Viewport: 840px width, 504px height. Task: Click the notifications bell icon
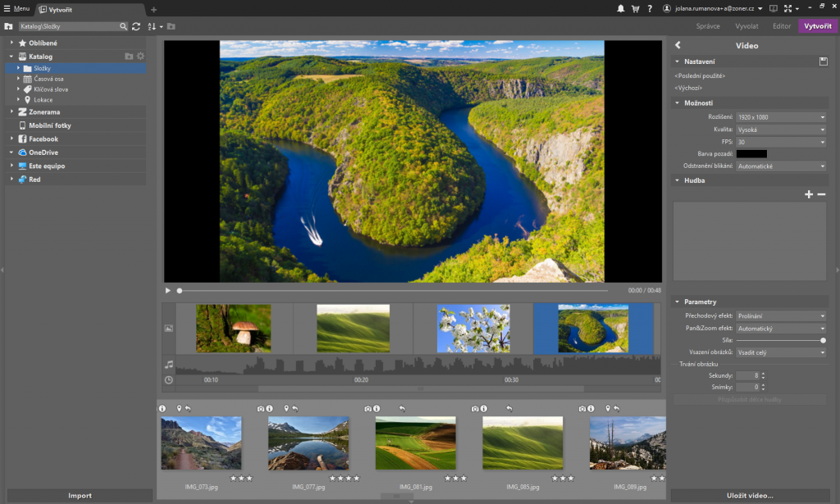point(621,8)
